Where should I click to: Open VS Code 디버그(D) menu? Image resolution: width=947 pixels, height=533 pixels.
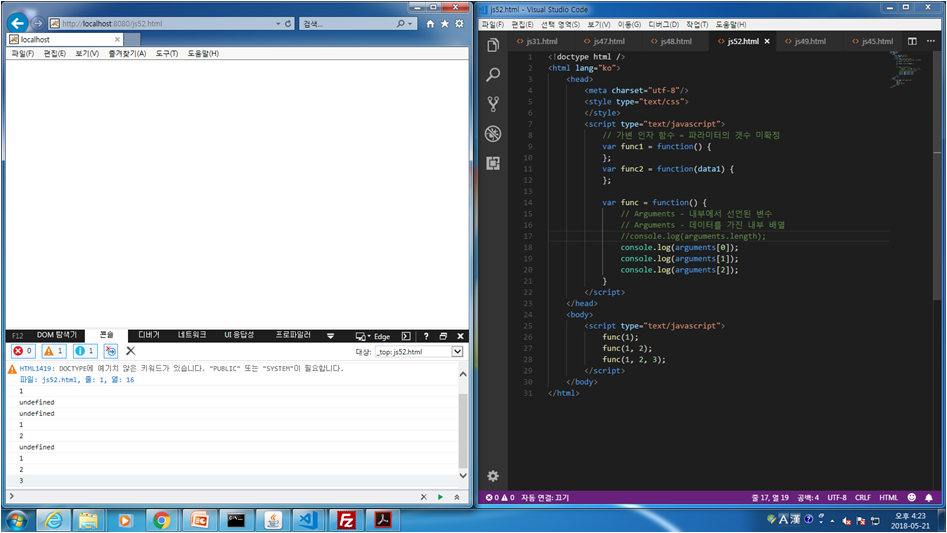[x=663, y=24]
